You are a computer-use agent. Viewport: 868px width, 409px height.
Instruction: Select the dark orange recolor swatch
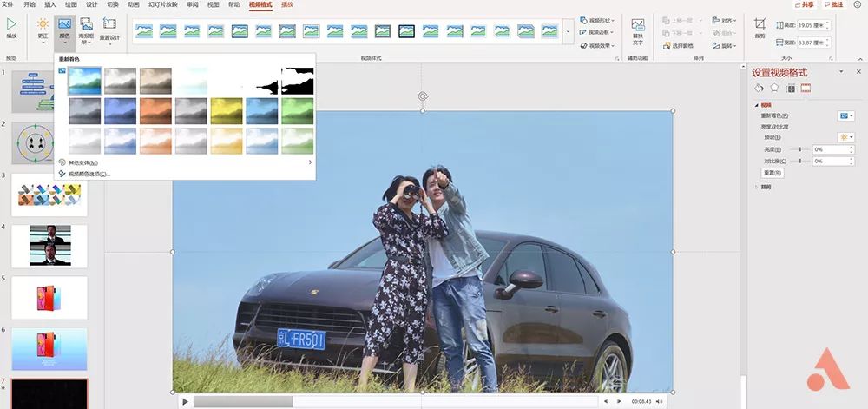(155, 110)
